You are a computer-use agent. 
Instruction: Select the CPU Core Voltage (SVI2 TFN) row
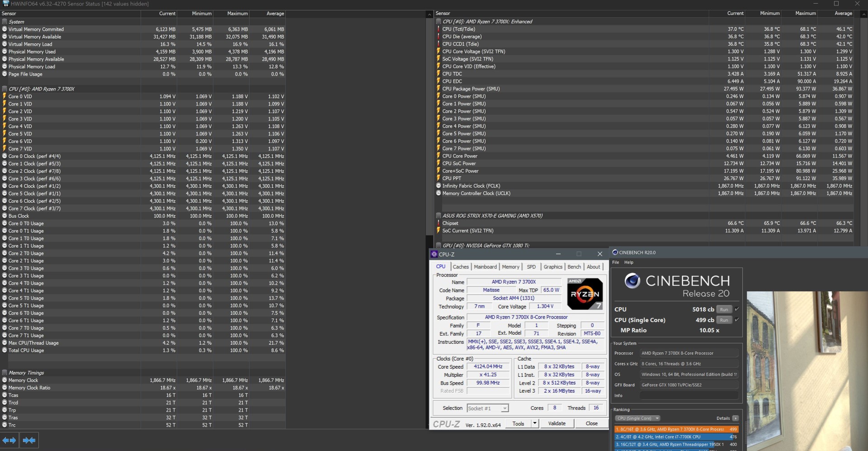pyautogui.click(x=644, y=52)
